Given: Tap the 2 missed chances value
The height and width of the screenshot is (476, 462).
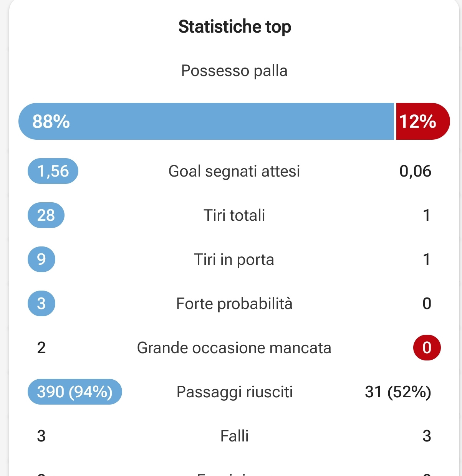Looking at the screenshot, I should coord(41,348).
